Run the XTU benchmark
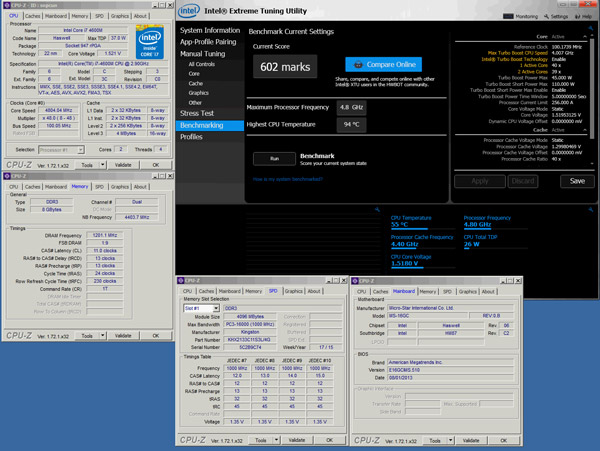Screen dimensions: 600x451 click(274, 158)
